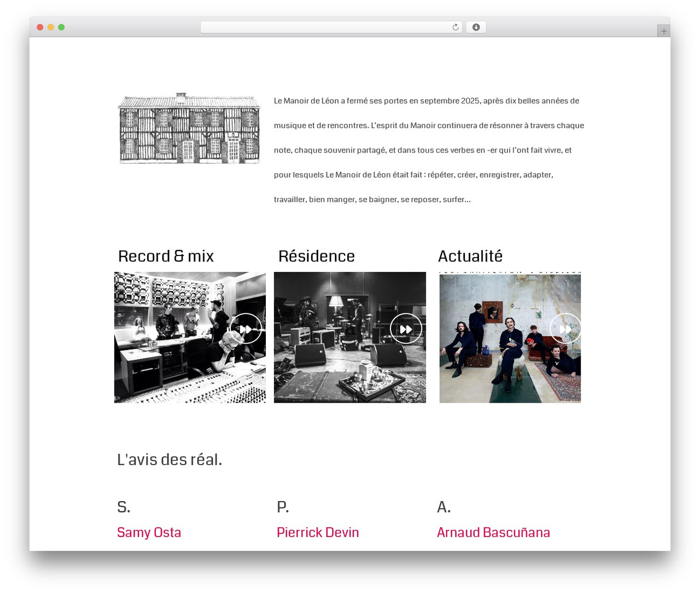Screen dimensions: 700x593
Task: Click the paragraph starting 'Le Manoir de Léon a fermé'
Action: [x=429, y=150]
